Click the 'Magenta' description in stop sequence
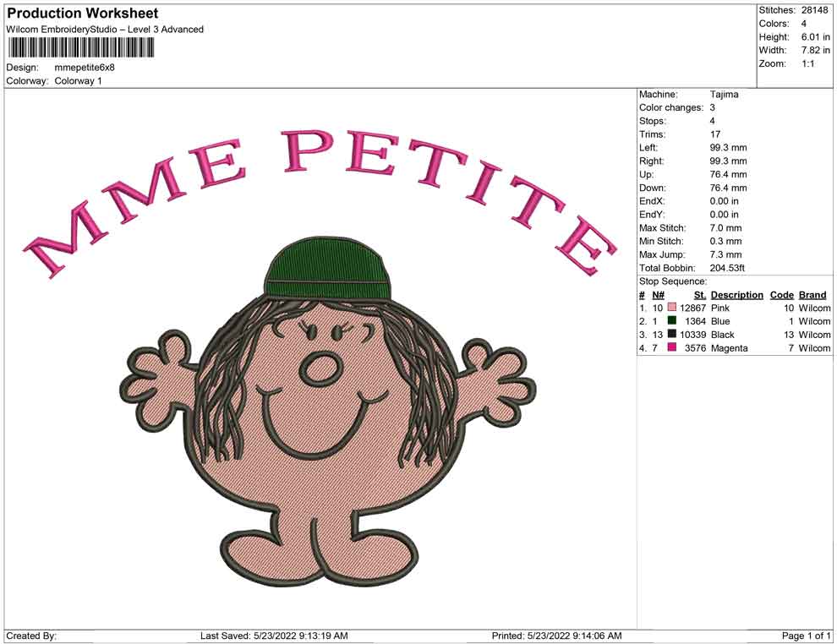The height and width of the screenshot is (644, 837). coord(729,348)
